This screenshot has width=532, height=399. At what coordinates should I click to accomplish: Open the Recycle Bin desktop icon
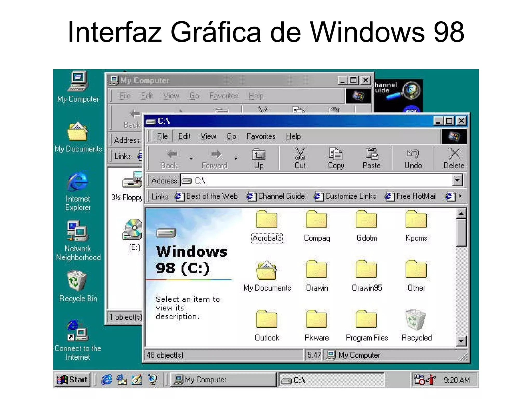pos(78,286)
